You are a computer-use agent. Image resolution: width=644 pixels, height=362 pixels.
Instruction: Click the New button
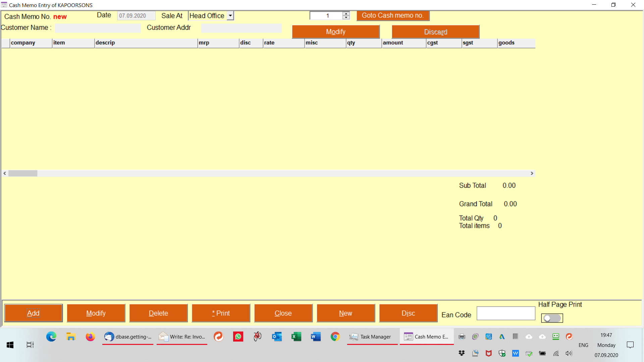345,313
